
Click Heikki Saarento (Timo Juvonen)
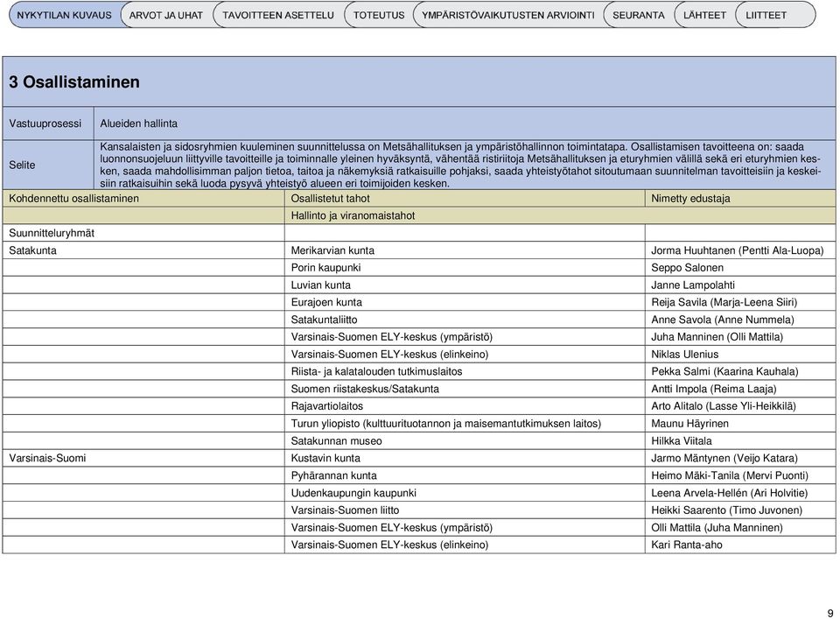740,510
